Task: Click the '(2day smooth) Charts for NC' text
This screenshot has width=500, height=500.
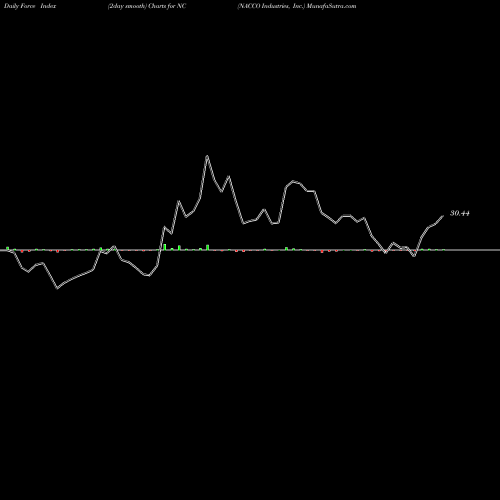Action: (147, 6)
